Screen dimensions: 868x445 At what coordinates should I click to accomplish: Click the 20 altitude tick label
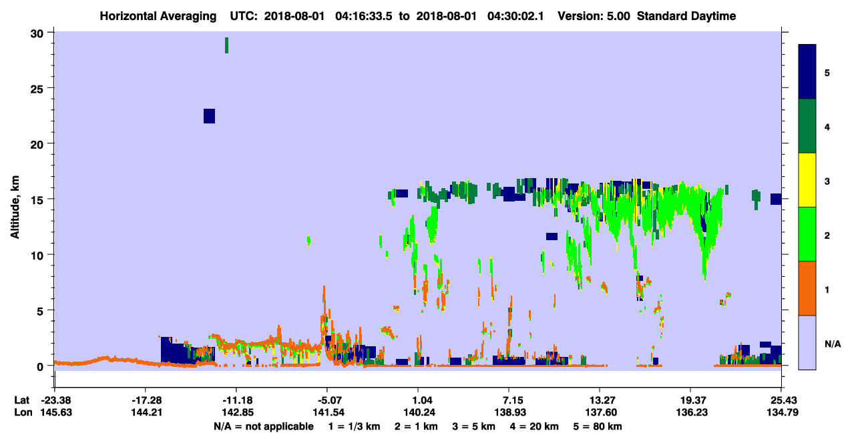click(x=37, y=144)
